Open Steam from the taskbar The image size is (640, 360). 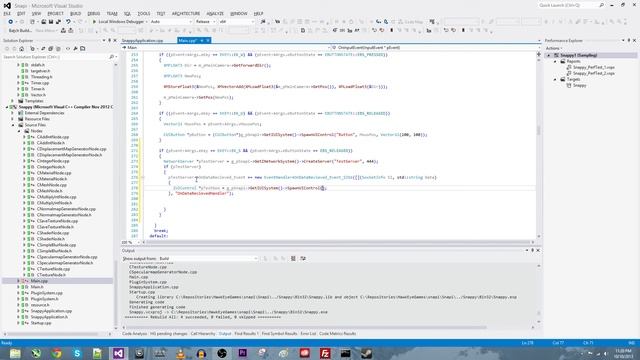point(366,353)
